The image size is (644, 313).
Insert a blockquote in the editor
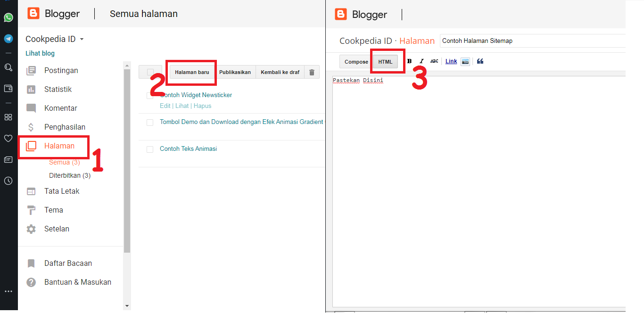click(x=480, y=61)
